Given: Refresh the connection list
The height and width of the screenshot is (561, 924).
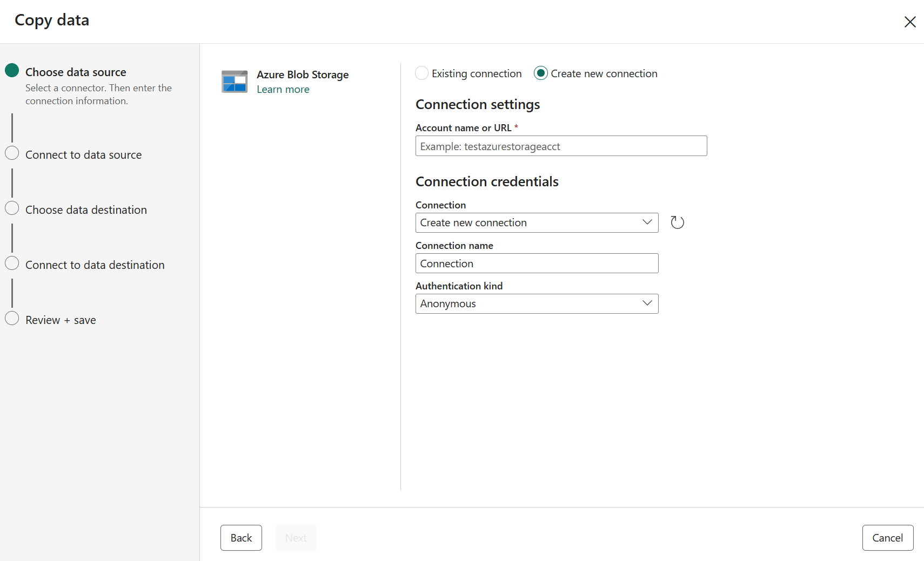Looking at the screenshot, I should pyautogui.click(x=677, y=222).
